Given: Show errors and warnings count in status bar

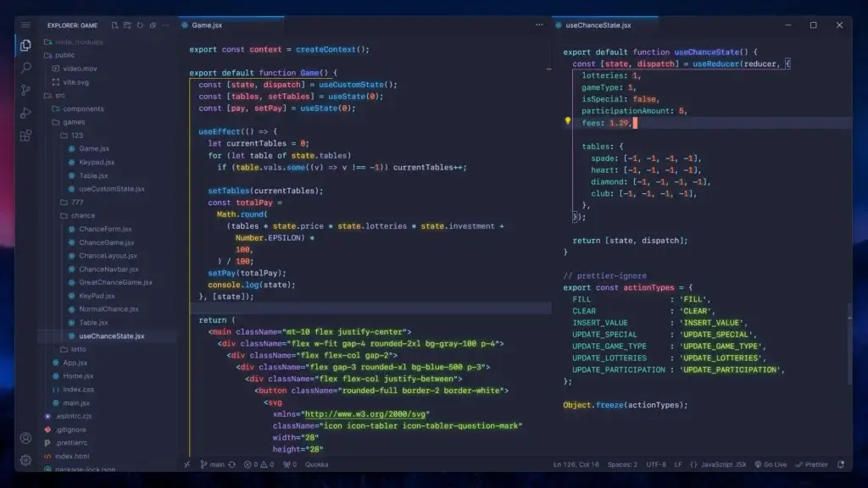Looking at the screenshot, I should click(x=259, y=465).
